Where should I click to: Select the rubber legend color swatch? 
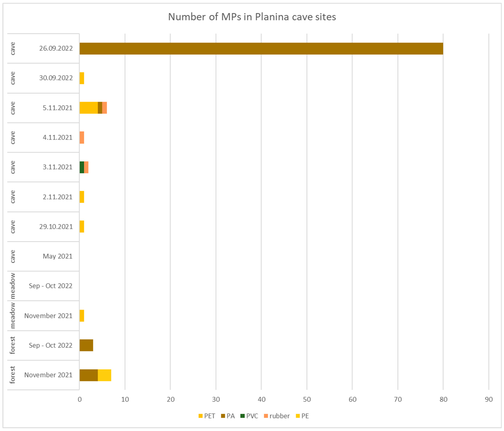[266, 416]
